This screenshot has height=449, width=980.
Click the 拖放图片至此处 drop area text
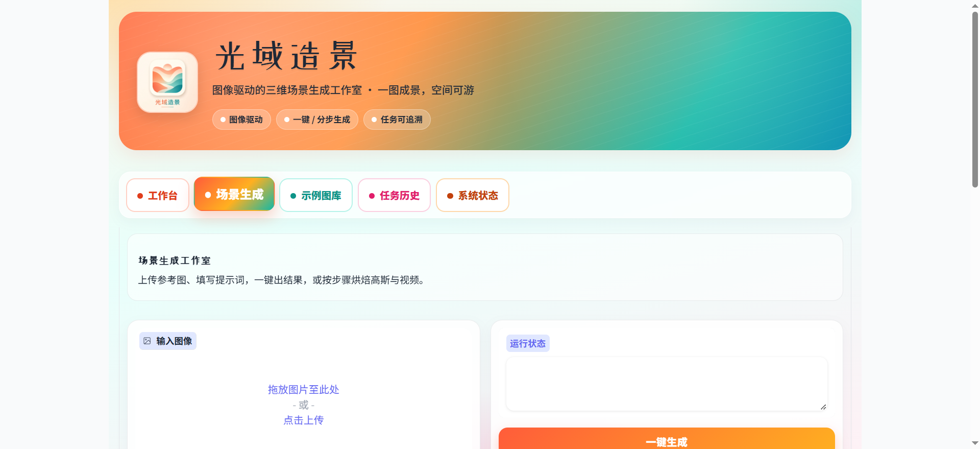click(x=304, y=389)
